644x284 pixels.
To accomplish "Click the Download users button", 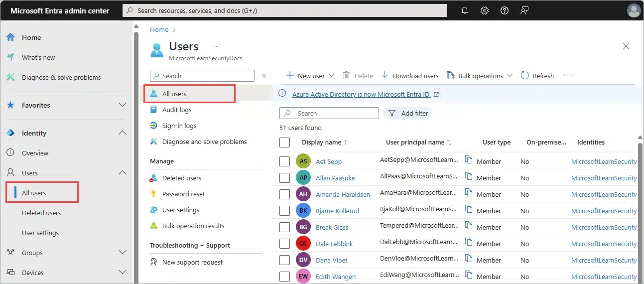I will tap(410, 76).
